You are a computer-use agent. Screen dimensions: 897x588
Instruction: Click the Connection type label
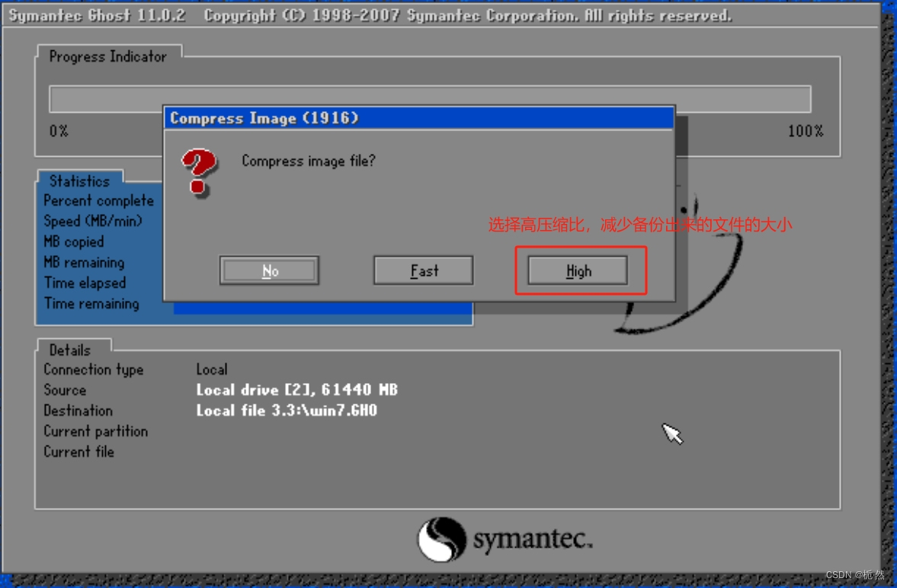point(93,369)
